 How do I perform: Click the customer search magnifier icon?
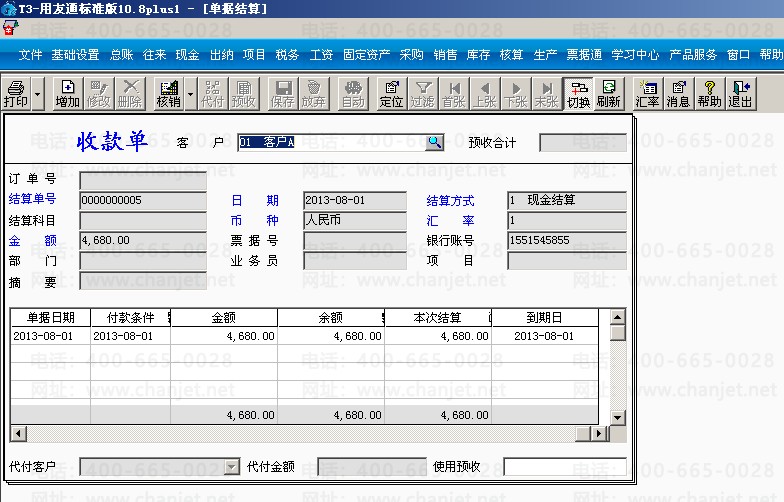tap(434, 142)
